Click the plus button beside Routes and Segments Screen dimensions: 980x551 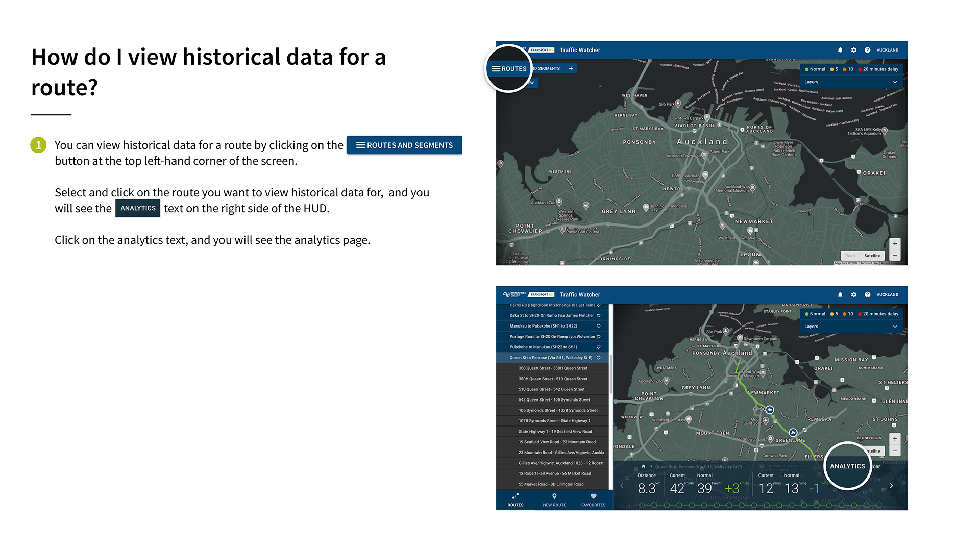tap(571, 68)
